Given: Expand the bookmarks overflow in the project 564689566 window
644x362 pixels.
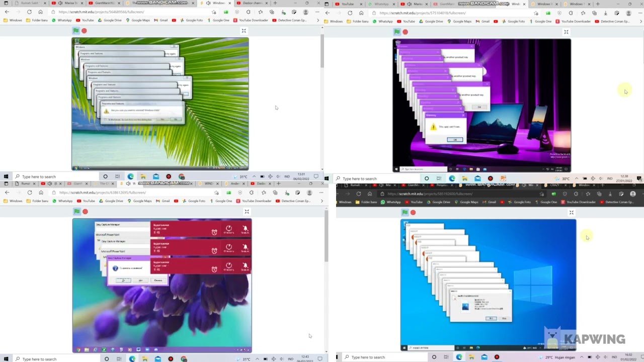Looking at the screenshot, I should (317, 20).
